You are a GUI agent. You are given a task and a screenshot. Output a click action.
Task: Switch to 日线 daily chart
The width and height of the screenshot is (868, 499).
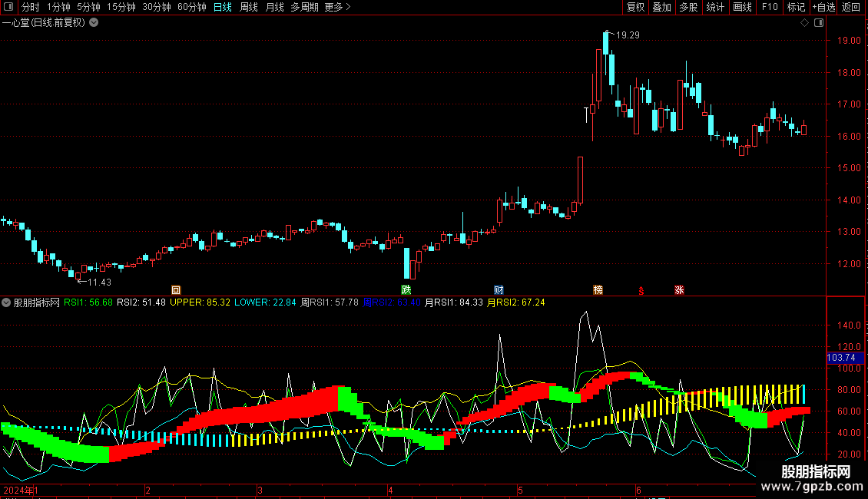223,7
